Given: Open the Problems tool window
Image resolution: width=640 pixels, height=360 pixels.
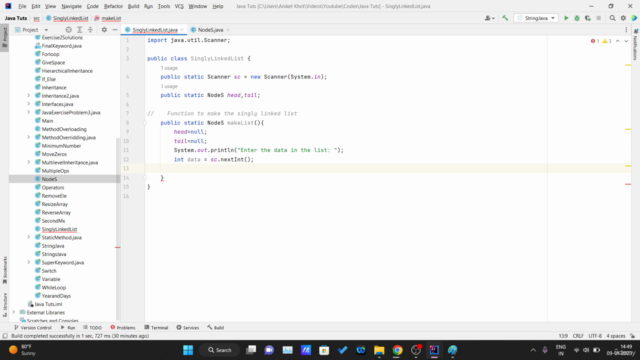Looking at the screenshot, I should pos(123,327).
